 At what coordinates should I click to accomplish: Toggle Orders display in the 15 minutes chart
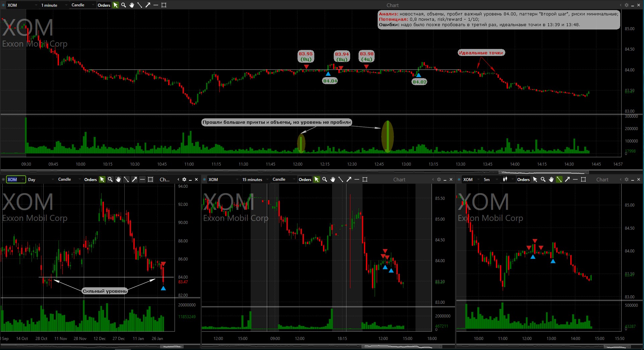[305, 179]
